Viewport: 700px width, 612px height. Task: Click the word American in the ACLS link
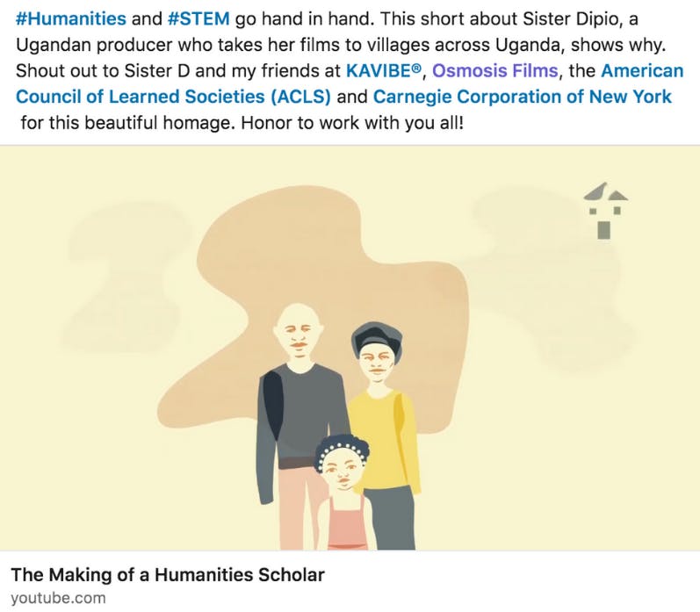click(x=642, y=70)
